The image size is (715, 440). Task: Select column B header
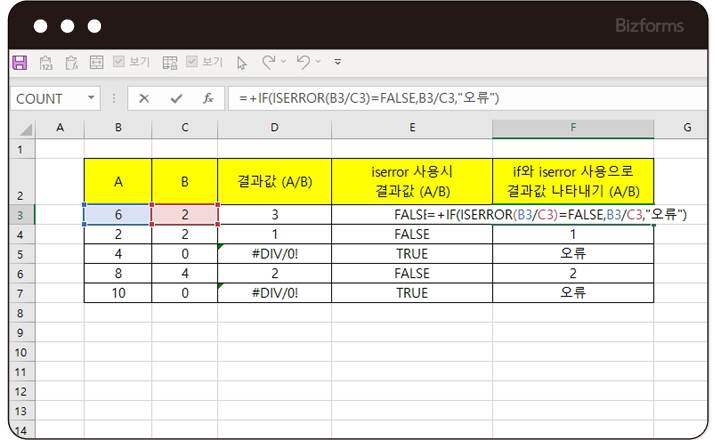point(118,128)
